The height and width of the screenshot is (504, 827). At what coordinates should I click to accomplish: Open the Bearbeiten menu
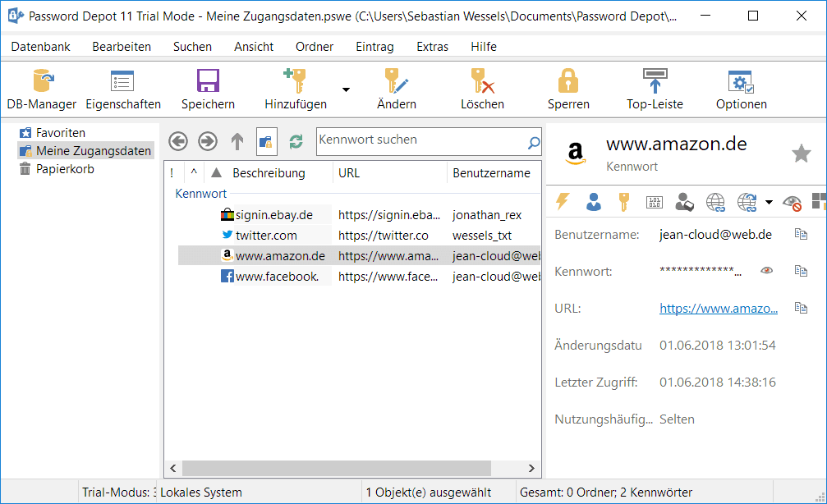[x=122, y=47]
